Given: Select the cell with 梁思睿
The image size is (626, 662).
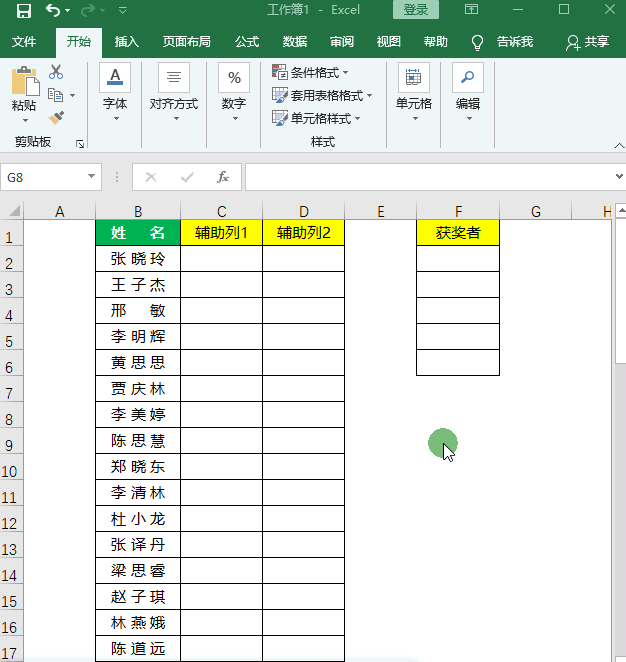Looking at the screenshot, I should tap(138, 571).
